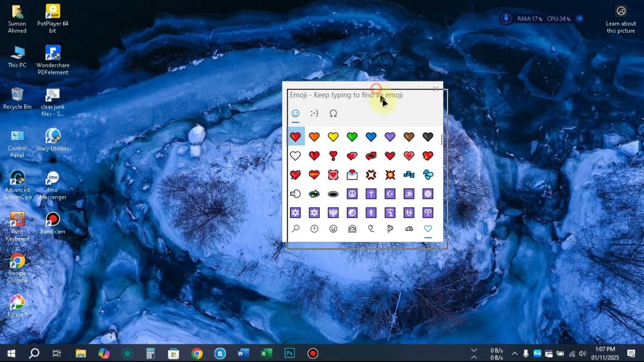This screenshot has width=644, height=362.
Task: Open the Bandicam desktop shortcut
Action: (53, 223)
